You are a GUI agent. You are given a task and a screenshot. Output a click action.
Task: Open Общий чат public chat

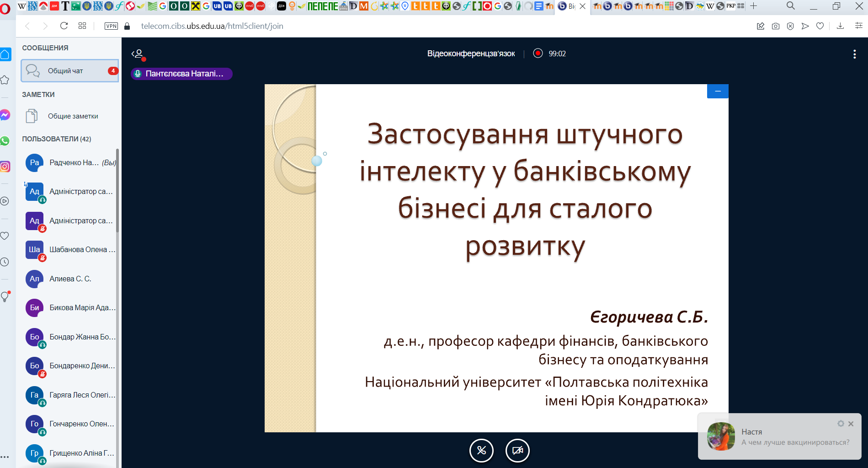[x=69, y=71]
